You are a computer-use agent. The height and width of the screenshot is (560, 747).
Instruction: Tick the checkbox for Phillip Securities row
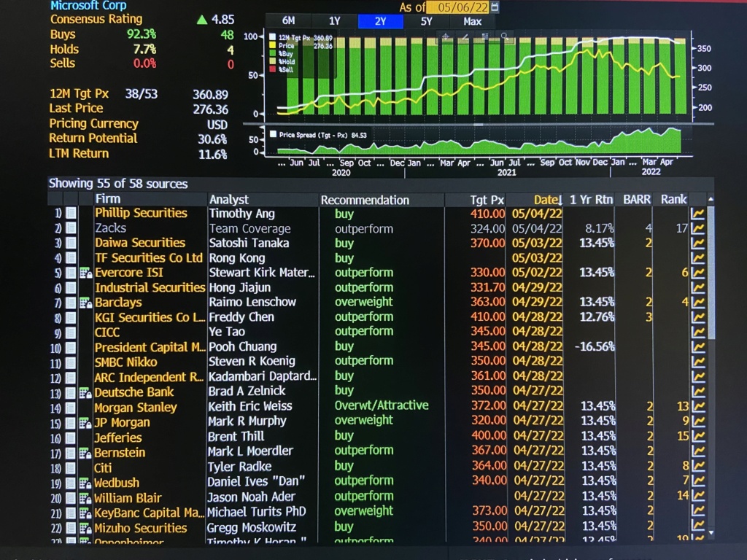tap(71, 214)
